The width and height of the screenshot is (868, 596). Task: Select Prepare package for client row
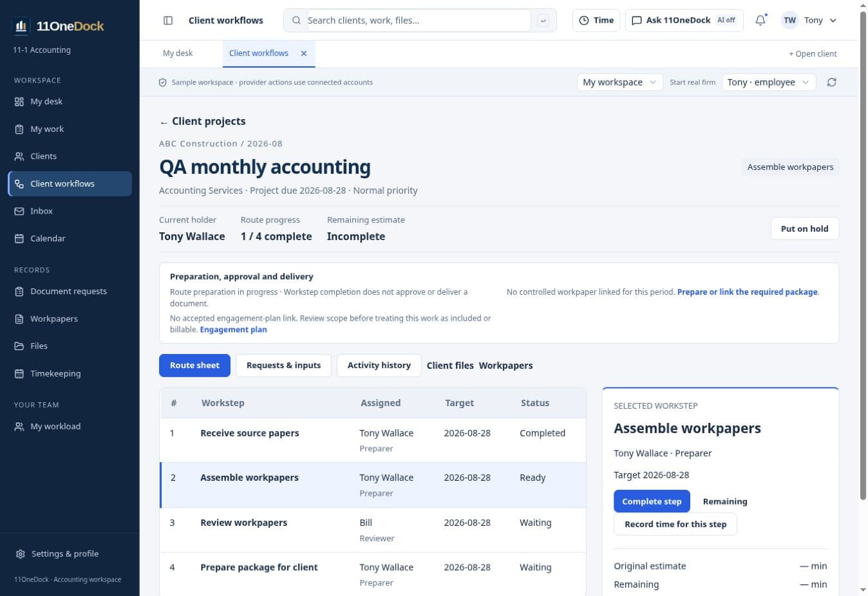pyautogui.click(x=373, y=574)
